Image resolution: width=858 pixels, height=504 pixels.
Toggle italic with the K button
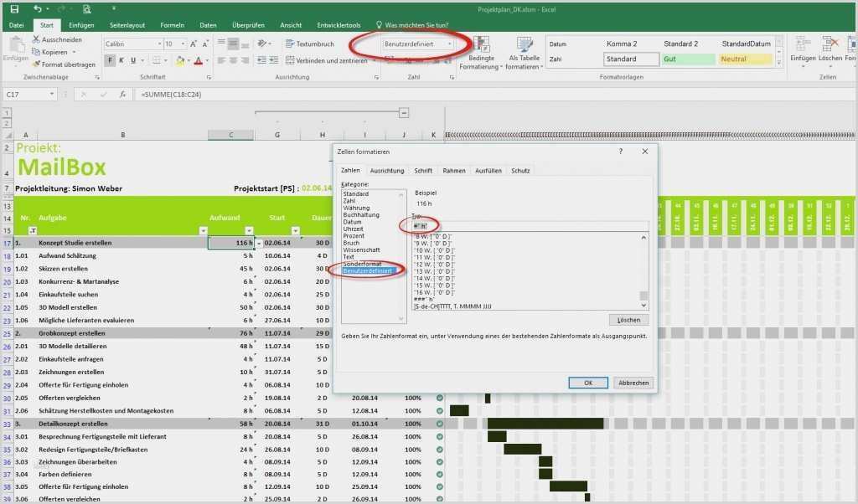[x=121, y=59]
